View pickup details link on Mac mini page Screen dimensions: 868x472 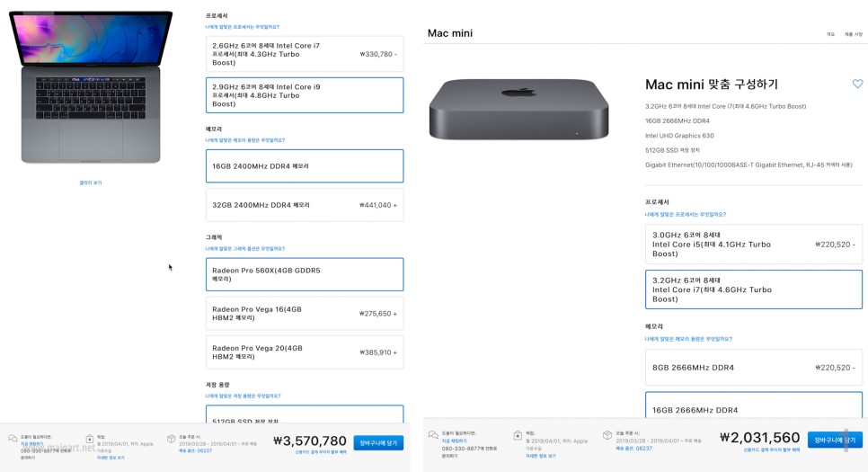point(540,456)
